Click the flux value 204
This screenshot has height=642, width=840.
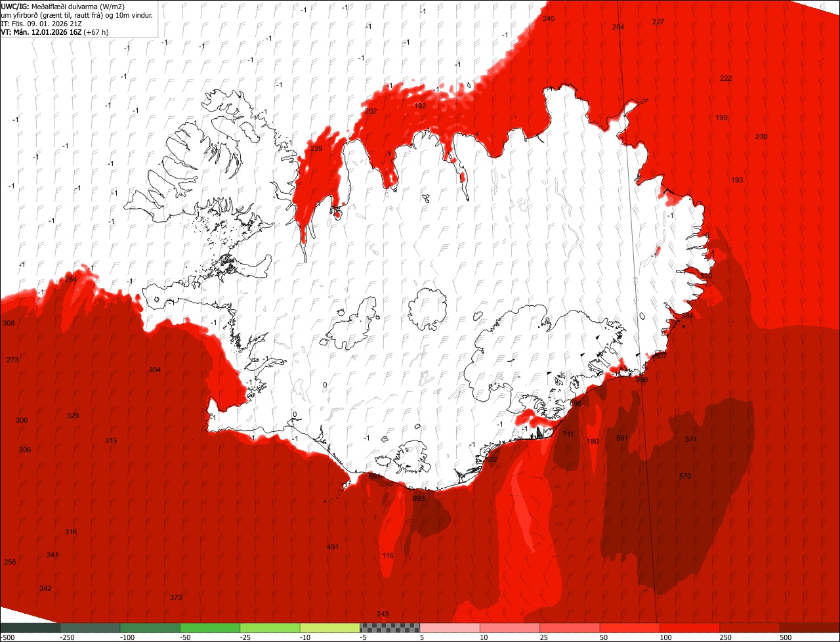point(618,27)
